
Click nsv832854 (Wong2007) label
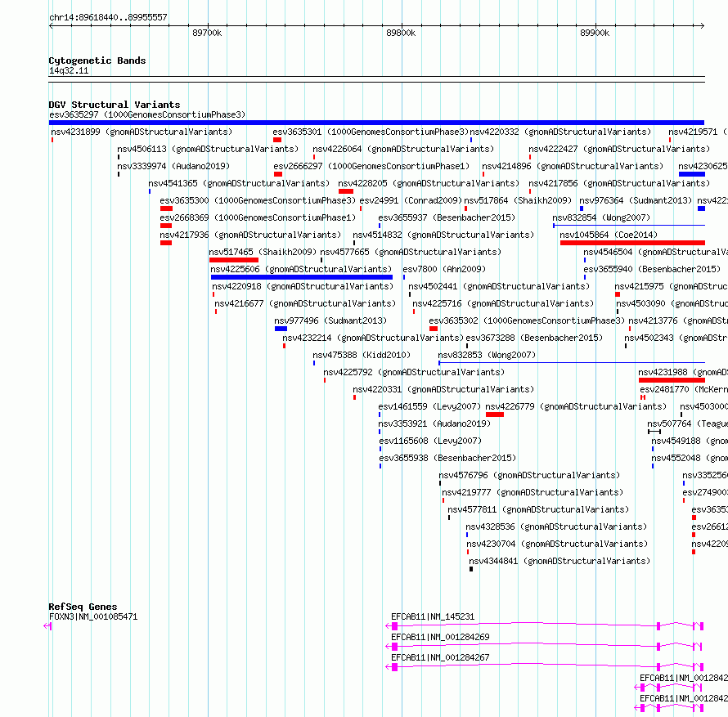click(x=601, y=217)
